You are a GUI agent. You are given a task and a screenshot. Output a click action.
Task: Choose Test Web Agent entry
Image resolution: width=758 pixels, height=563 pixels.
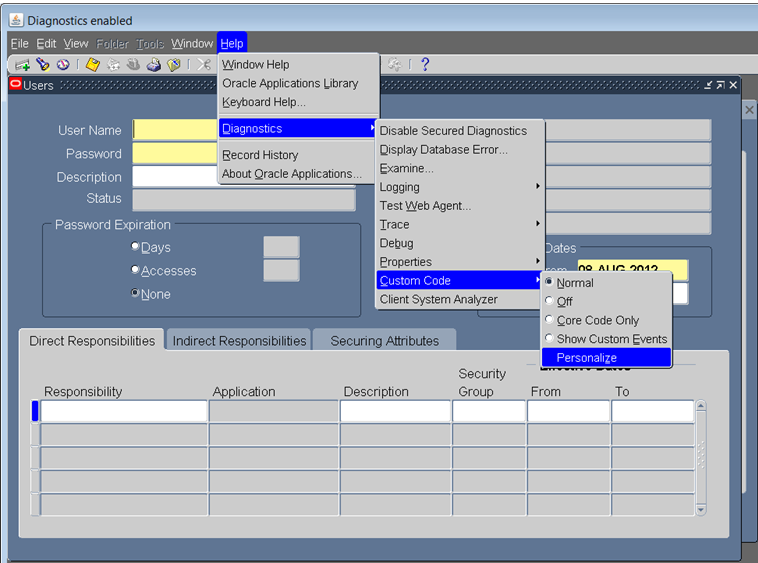[x=460, y=206]
